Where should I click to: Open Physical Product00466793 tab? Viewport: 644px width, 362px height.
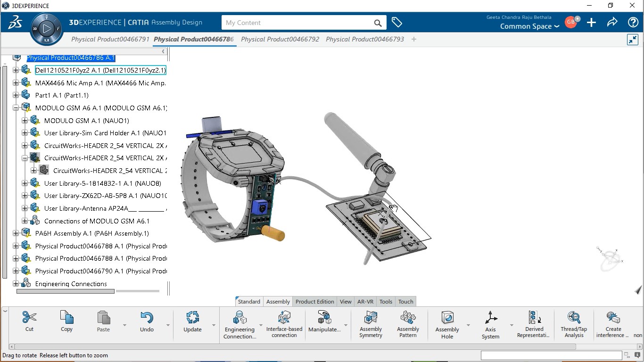coord(365,39)
